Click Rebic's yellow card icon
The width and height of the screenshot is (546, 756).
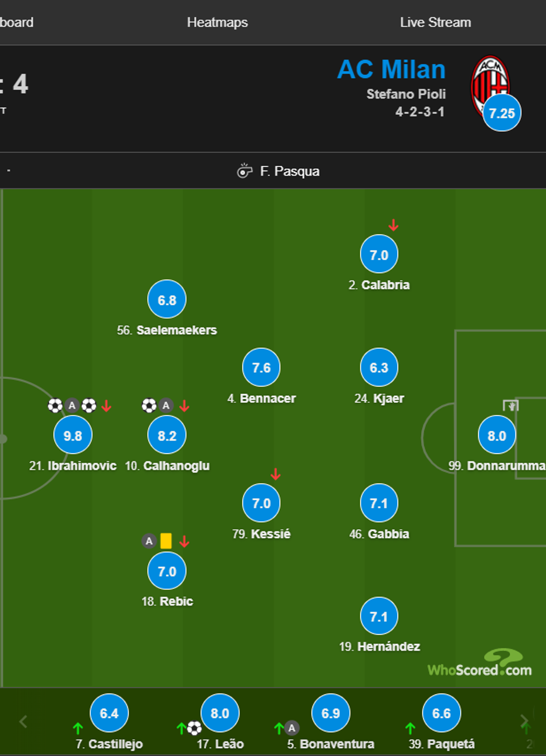166,540
